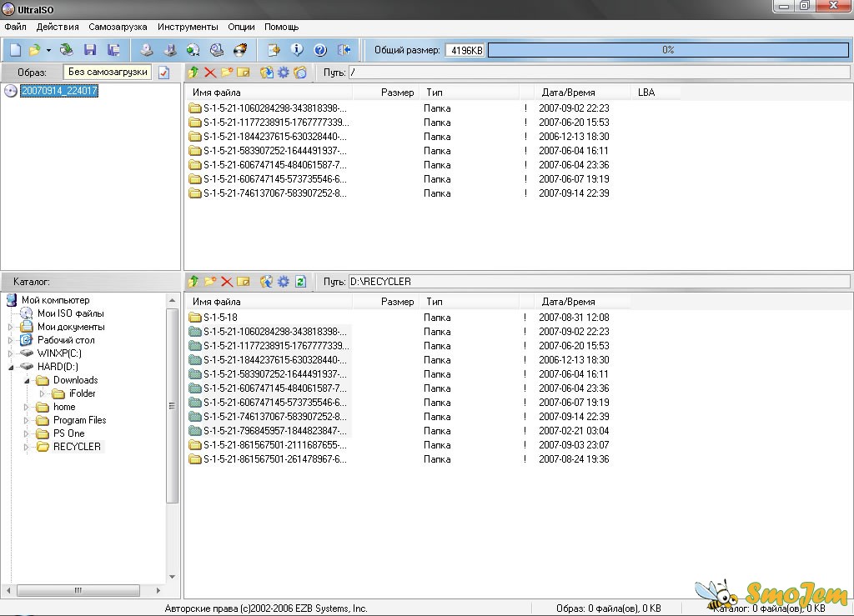Click the Make CD image drive icon
Image resolution: width=854 pixels, height=616 pixels.
[x=146, y=50]
